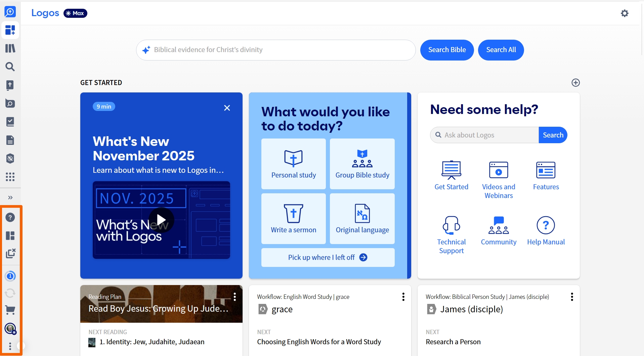Add a card with the plus circle icon
644x356 pixels.
coord(575,83)
